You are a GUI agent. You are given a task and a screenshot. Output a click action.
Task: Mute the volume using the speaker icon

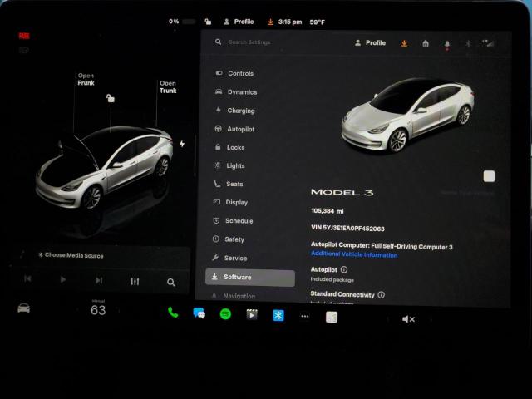click(408, 319)
